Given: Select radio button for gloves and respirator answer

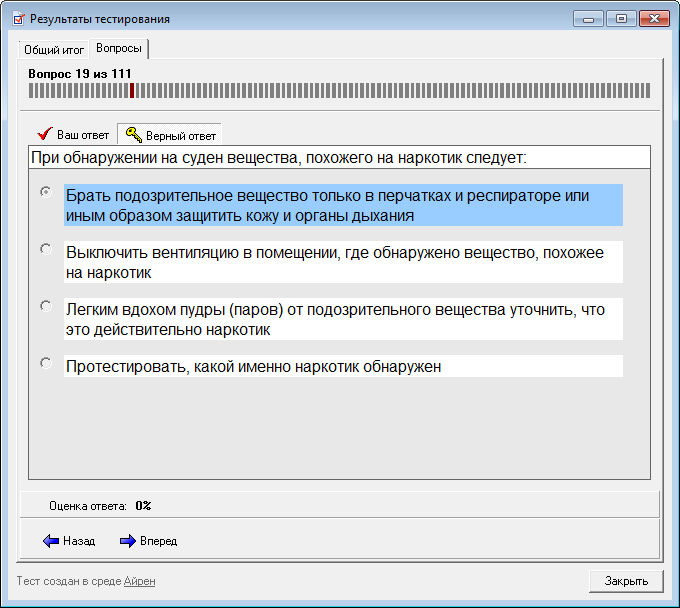Looking at the screenshot, I should point(45,191).
